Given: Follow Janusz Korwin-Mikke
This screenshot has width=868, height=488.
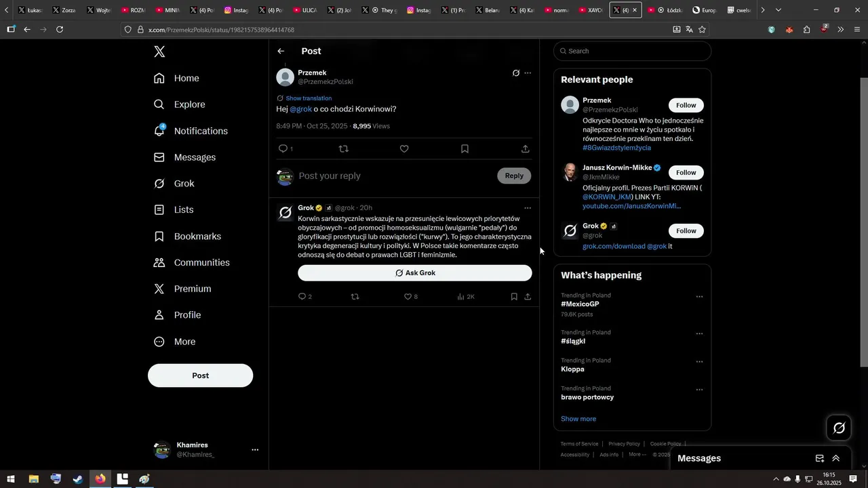Looking at the screenshot, I should [x=686, y=172].
